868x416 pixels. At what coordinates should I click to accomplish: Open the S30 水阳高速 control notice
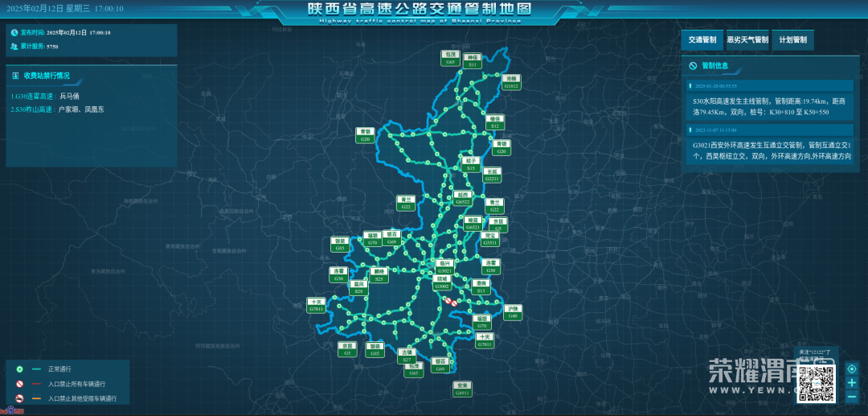[x=769, y=106]
